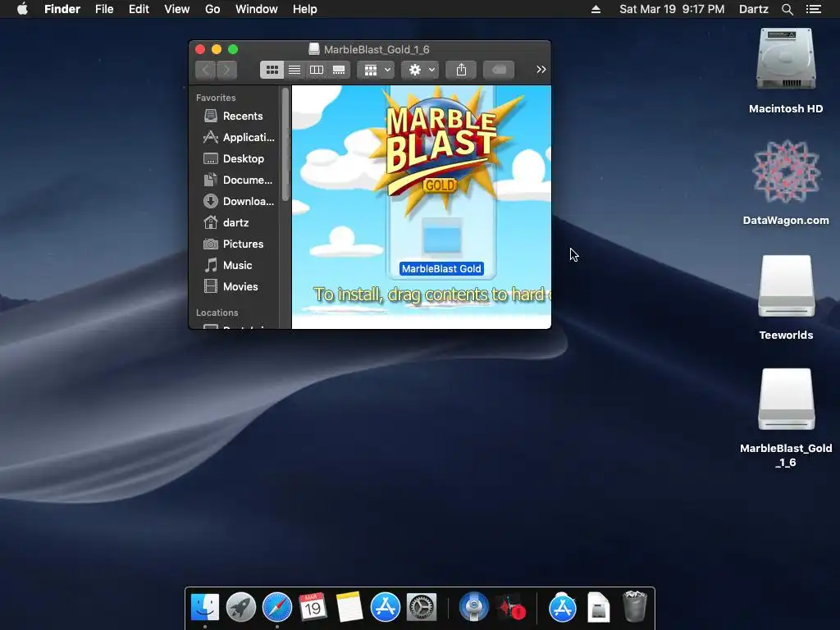Open the group-by arrangement dropdown
The height and width of the screenshot is (630, 840).
[377, 70]
